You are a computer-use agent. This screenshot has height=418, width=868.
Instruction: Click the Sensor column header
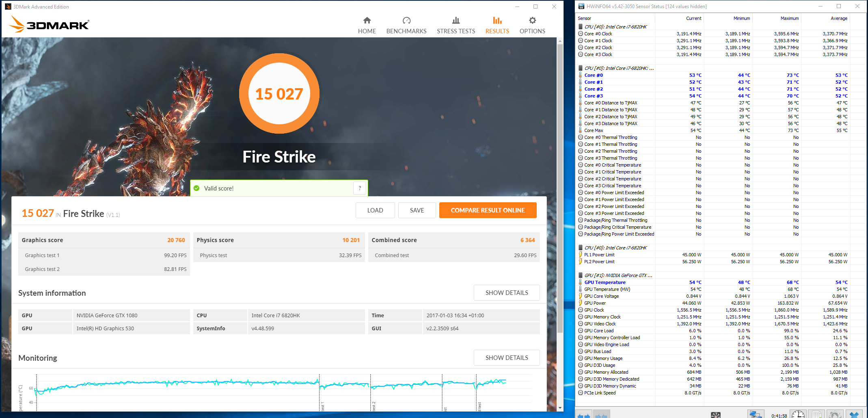615,18
